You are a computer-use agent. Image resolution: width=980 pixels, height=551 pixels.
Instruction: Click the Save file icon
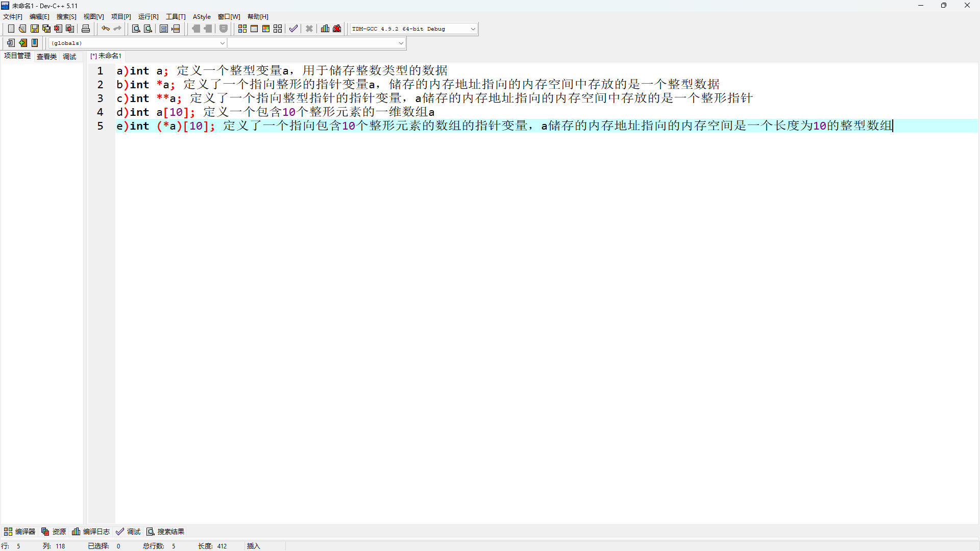[x=34, y=29]
